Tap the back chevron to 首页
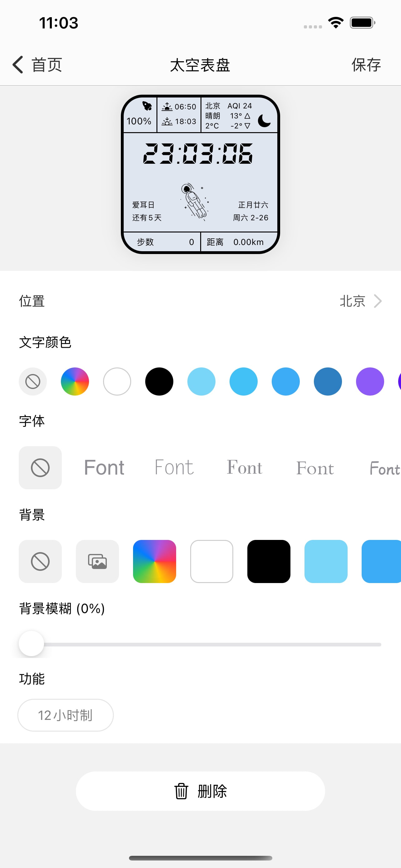The height and width of the screenshot is (868, 401). (18, 64)
